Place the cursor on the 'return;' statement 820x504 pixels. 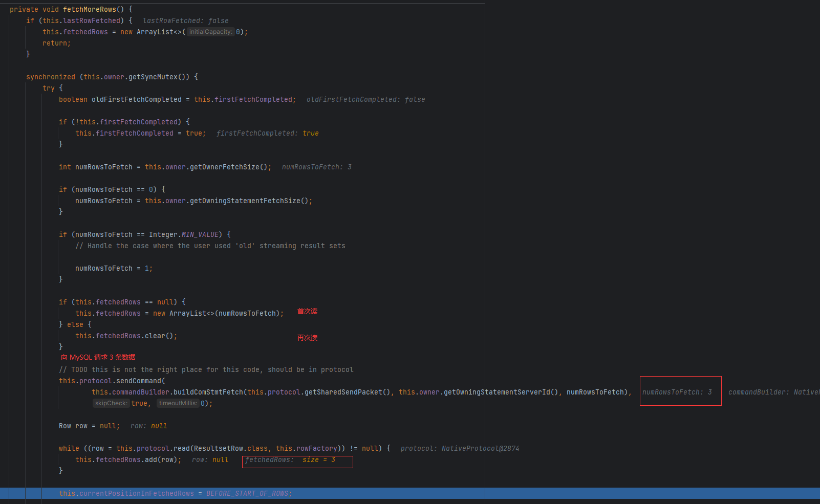[57, 43]
